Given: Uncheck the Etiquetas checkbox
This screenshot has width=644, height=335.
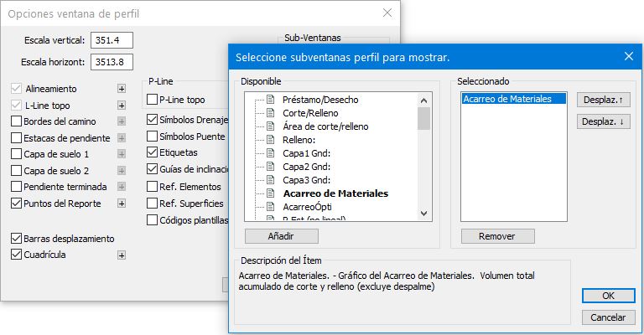Looking at the screenshot, I should pos(152,152).
